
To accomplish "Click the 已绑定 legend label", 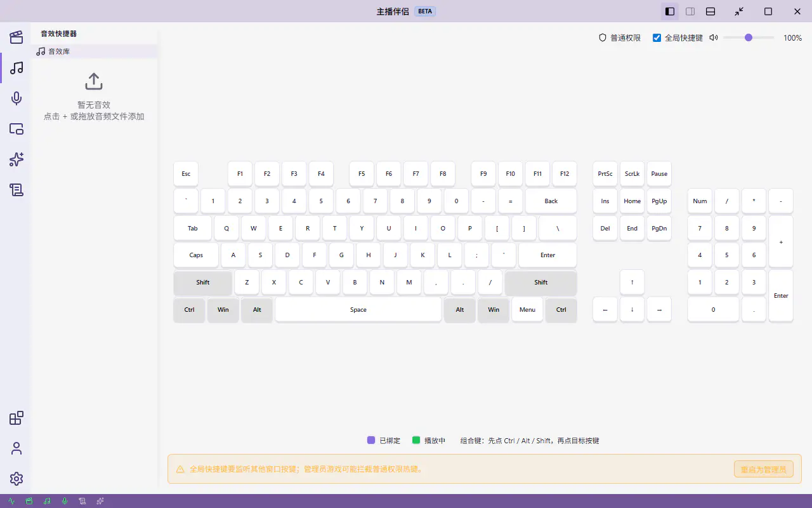I will coord(390,441).
